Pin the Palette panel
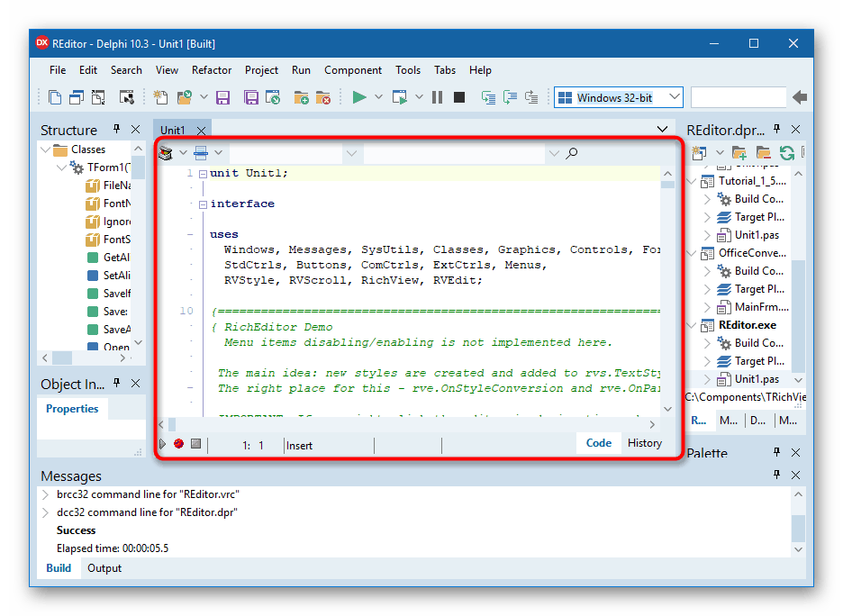 [776, 452]
